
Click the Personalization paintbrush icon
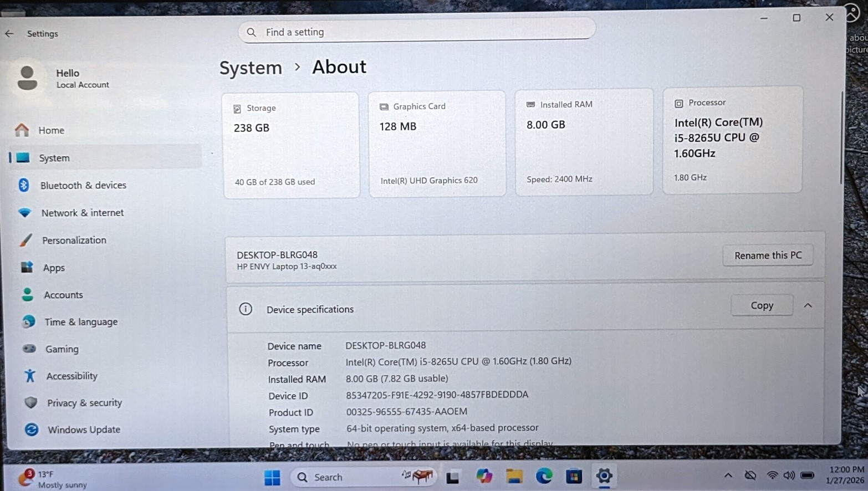point(25,240)
